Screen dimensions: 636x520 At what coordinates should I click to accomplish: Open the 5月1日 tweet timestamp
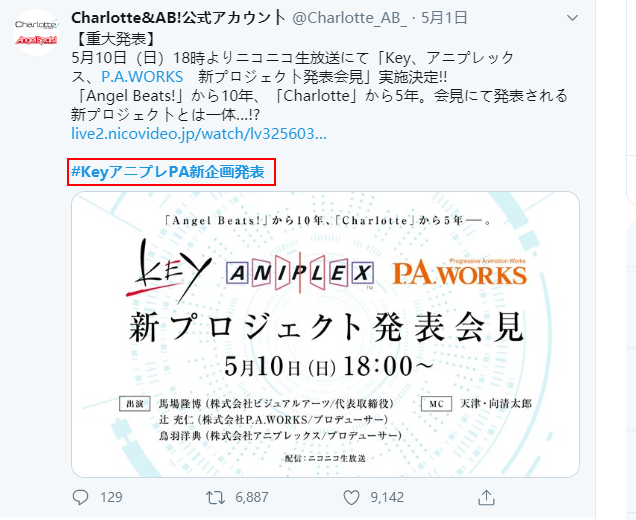coord(444,18)
